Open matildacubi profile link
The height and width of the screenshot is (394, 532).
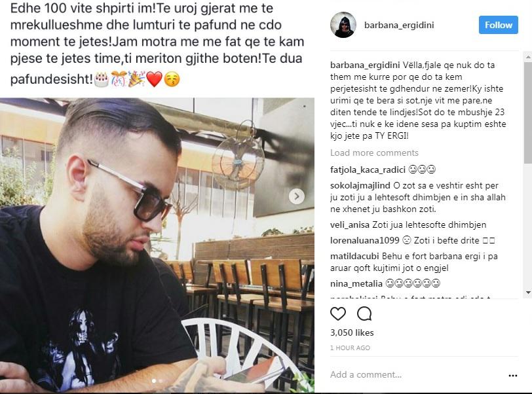pyautogui.click(x=354, y=256)
